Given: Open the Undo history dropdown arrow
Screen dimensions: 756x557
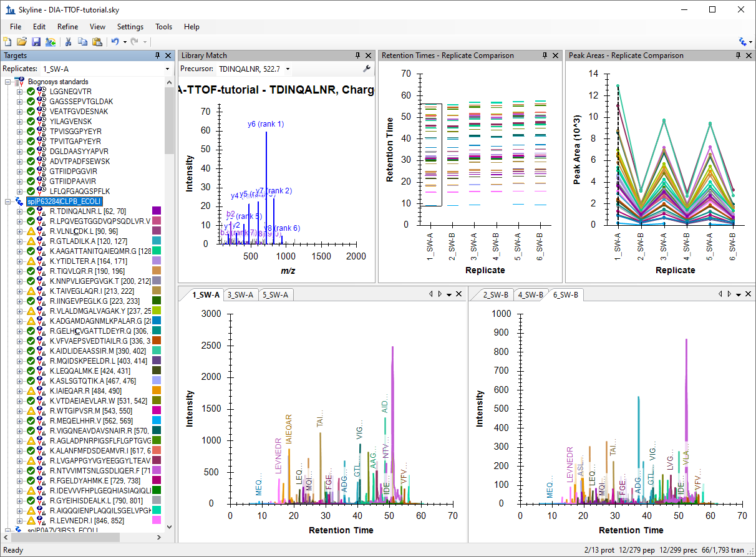Looking at the screenshot, I should pos(124,42).
